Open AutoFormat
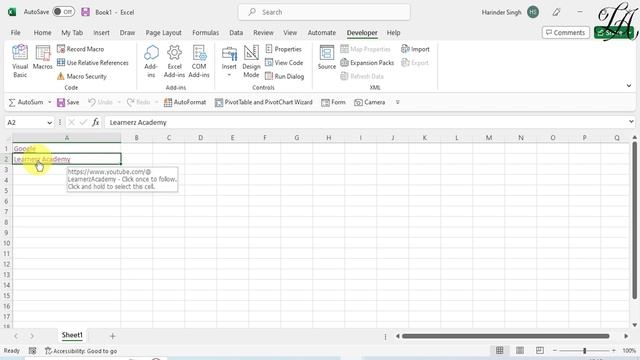This screenshot has width=640, height=360. (185, 102)
